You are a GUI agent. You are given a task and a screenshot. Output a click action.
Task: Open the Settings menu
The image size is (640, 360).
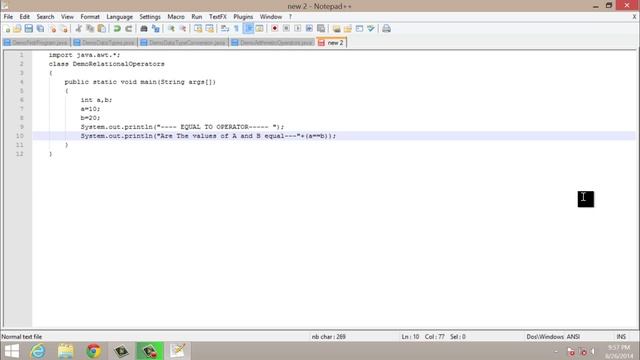pyautogui.click(x=150, y=17)
